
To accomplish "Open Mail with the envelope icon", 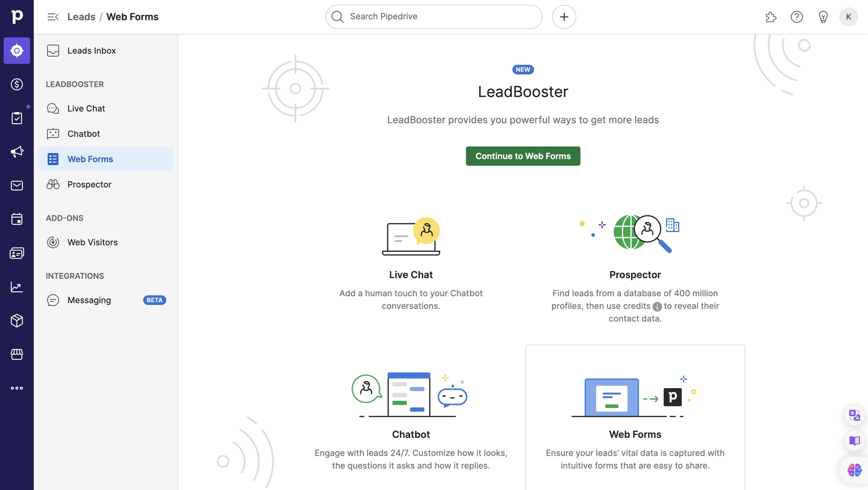I will tap(17, 185).
